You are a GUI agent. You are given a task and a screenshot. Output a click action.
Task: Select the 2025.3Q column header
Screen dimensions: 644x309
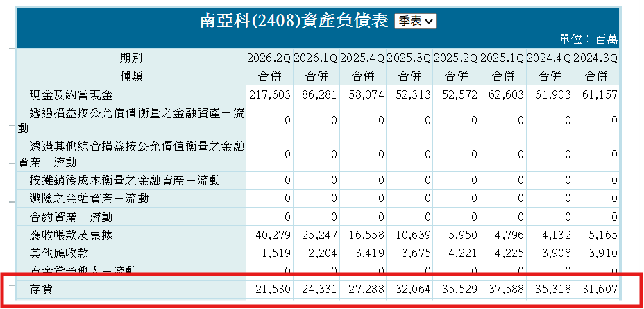pyautogui.click(x=409, y=58)
